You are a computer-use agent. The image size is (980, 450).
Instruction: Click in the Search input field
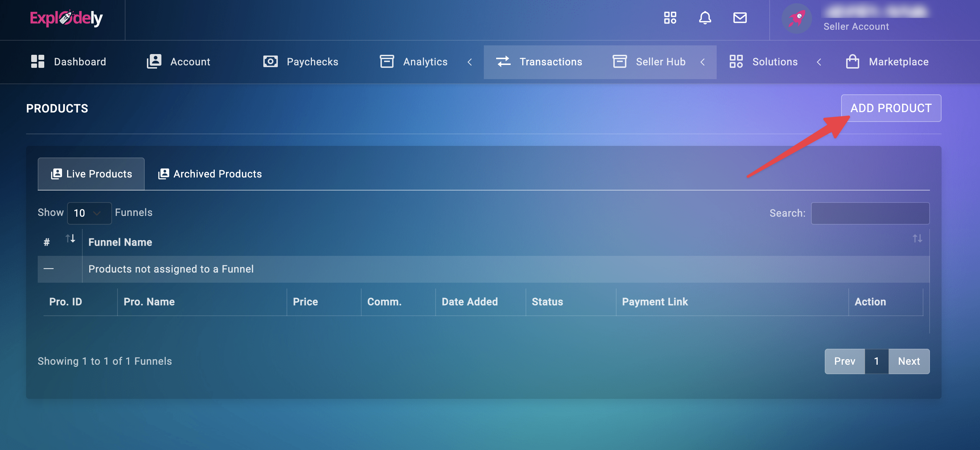coord(870,213)
